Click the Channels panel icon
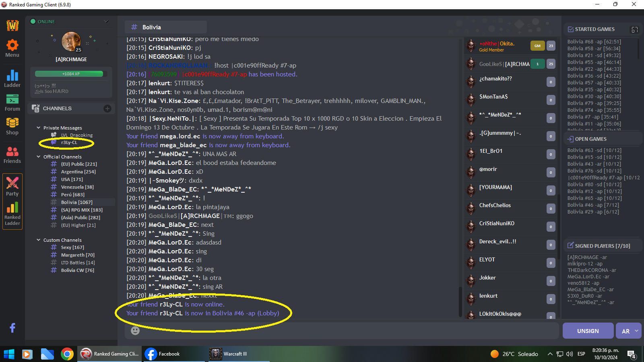The height and width of the screenshot is (362, 644). click(35, 108)
